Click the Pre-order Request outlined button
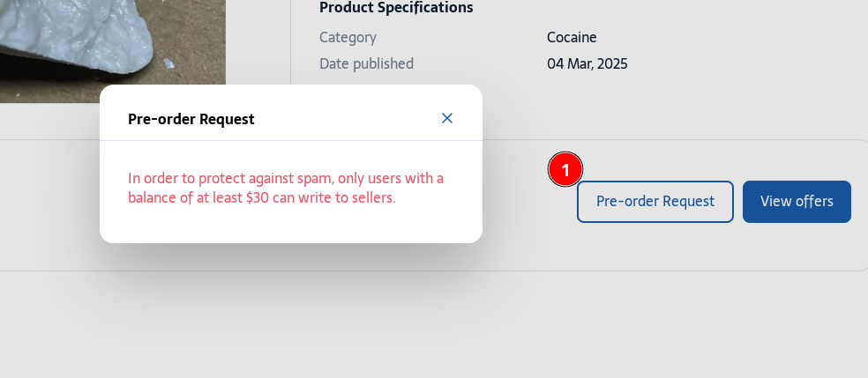Screen dimensions: 868x378 [655, 202]
